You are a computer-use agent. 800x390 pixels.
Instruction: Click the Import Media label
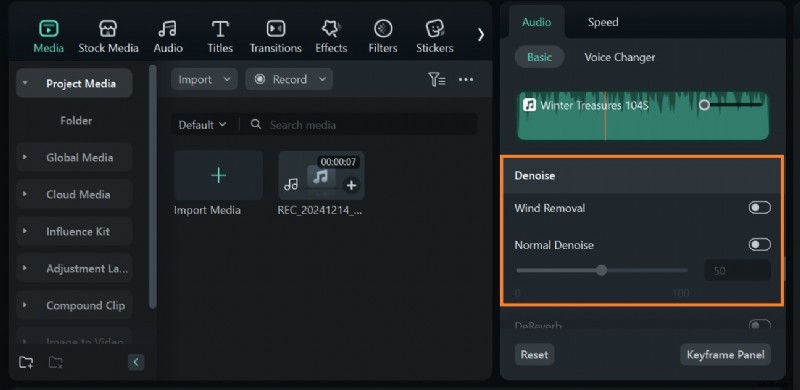pos(207,210)
